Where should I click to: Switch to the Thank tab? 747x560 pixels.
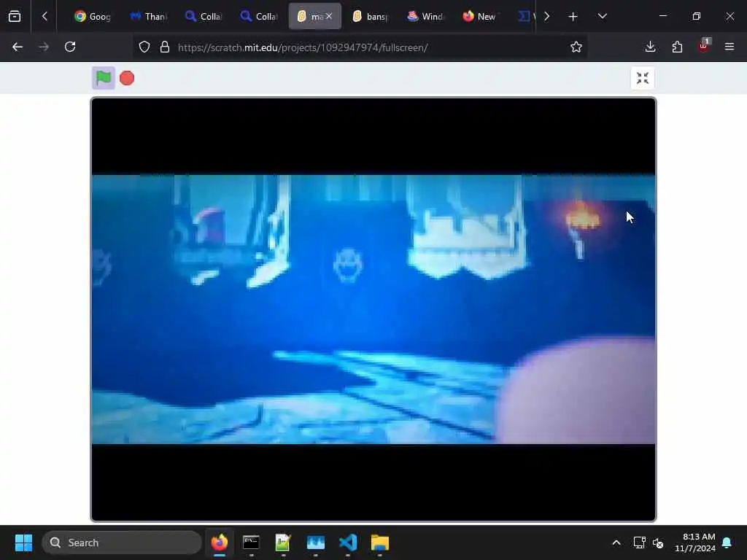(x=148, y=16)
